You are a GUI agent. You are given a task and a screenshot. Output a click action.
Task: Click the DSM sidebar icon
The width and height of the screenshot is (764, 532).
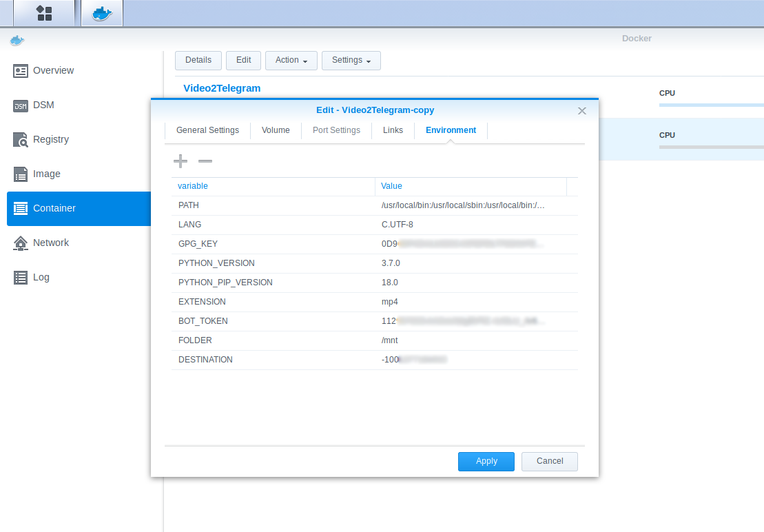pyautogui.click(x=21, y=105)
